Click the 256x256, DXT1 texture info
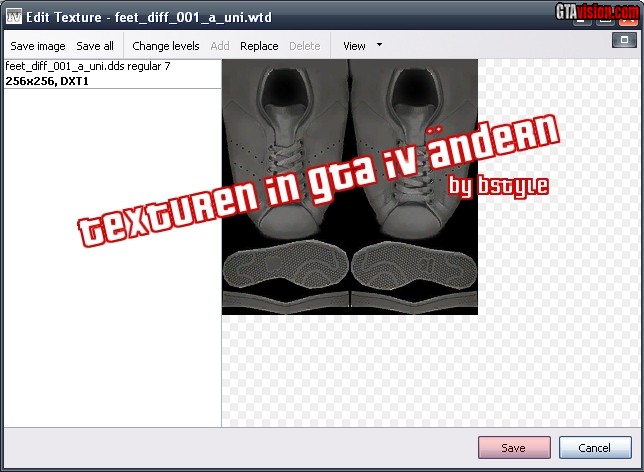Image resolution: width=644 pixels, height=472 pixels. point(47,81)
